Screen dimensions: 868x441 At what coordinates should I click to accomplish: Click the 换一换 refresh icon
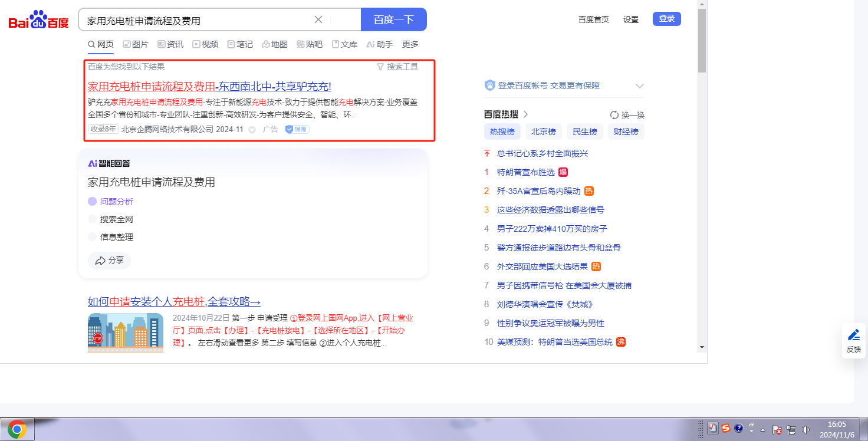(614, 115)
